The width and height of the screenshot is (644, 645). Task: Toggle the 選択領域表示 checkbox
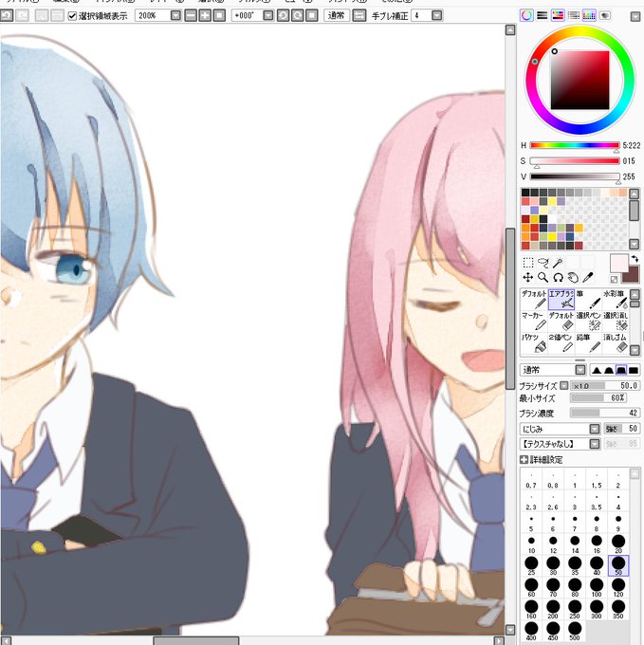click(x=72, y=16)
